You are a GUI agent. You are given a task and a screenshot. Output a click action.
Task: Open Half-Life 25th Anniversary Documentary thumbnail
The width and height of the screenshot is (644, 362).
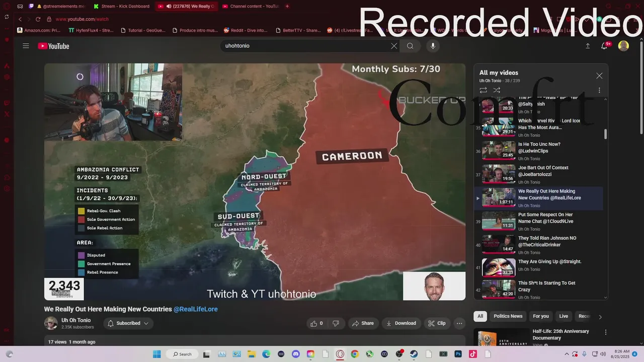pyautogui.click(x=501, y=338)
